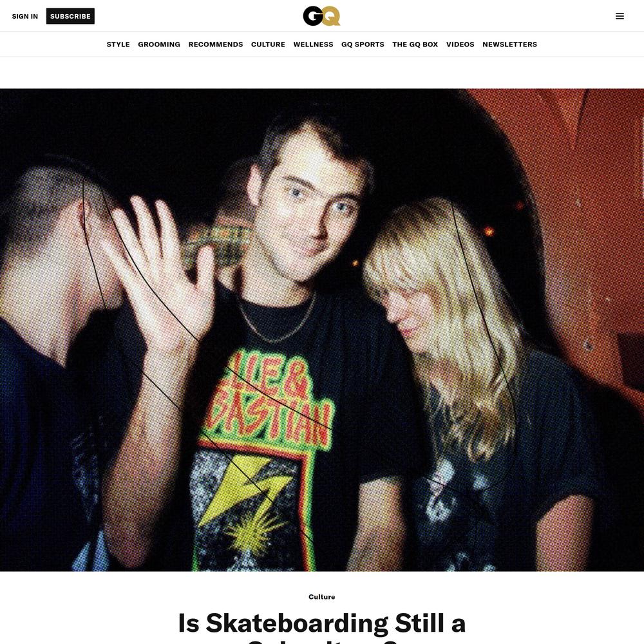The image size is (644, 644).
Task: Click the hero photo of three people
Action: tap(322, 330)
